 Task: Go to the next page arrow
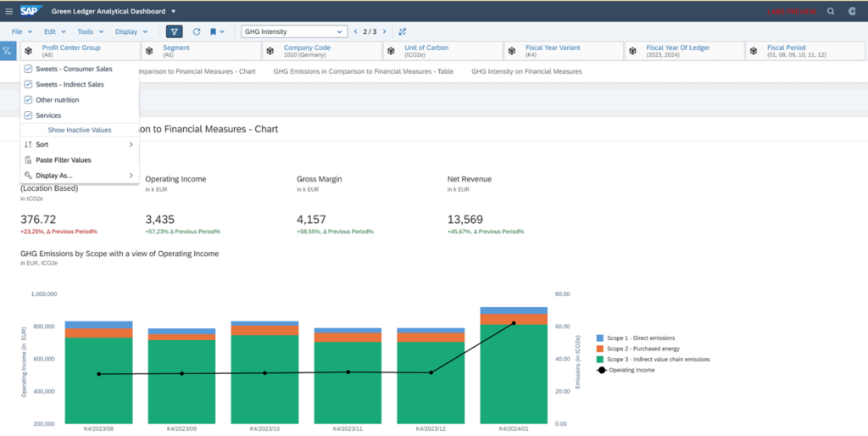point(386,31)
